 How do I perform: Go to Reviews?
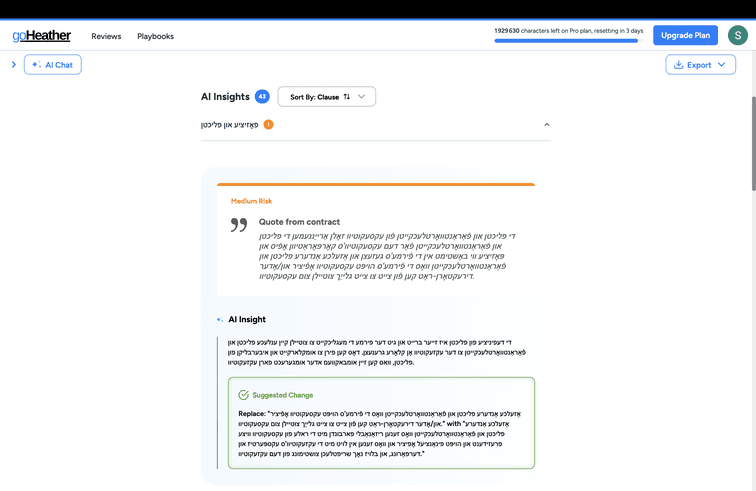coord(106,36)
